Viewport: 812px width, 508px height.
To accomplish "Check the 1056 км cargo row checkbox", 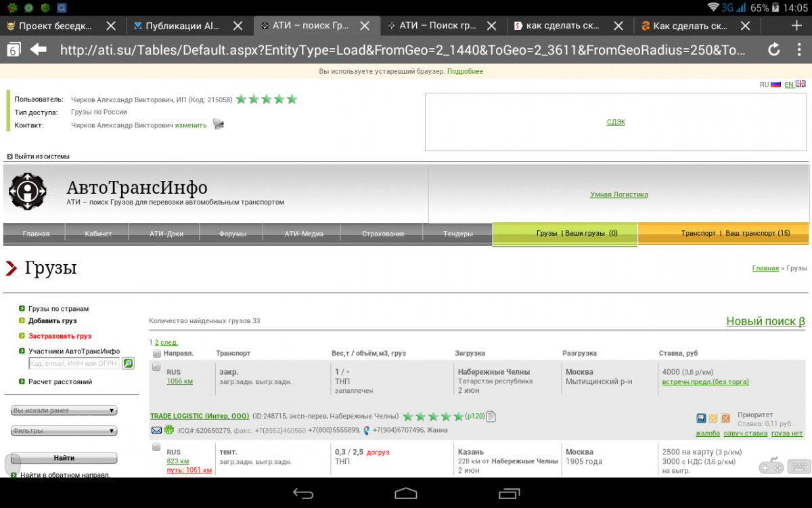I will point(156,367).
